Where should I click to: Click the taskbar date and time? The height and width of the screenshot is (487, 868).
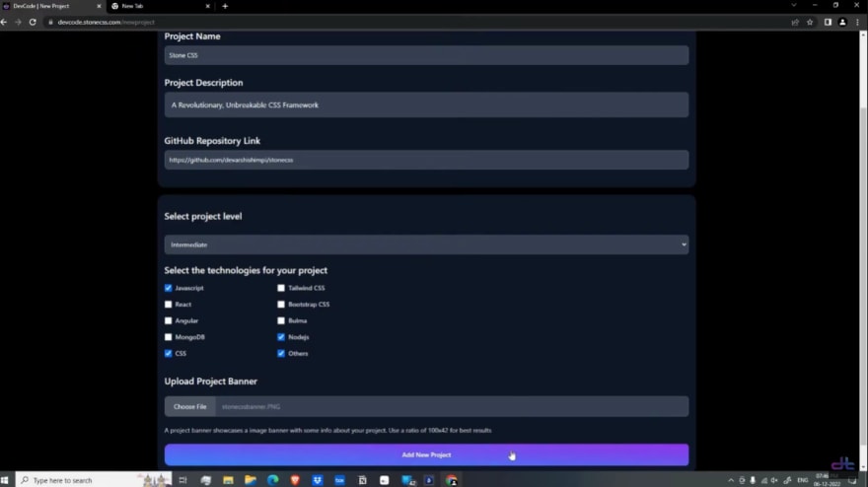pyautogui.click(x=827, y=480)
